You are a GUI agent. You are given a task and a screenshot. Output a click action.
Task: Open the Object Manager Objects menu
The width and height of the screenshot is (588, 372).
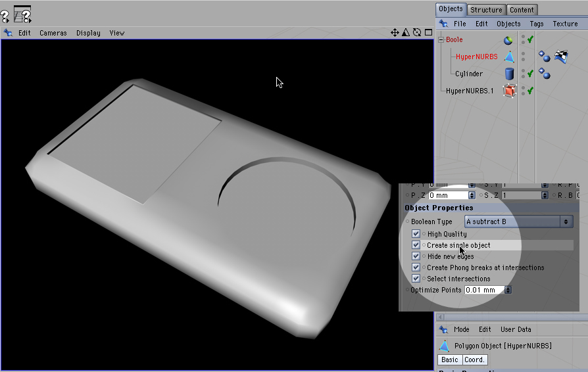(508, 24)
